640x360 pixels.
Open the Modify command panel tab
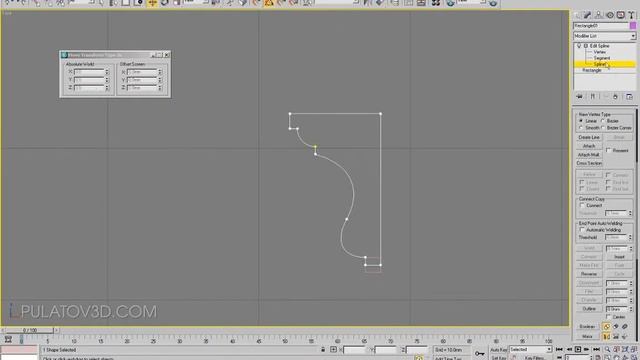pos(587,15)
